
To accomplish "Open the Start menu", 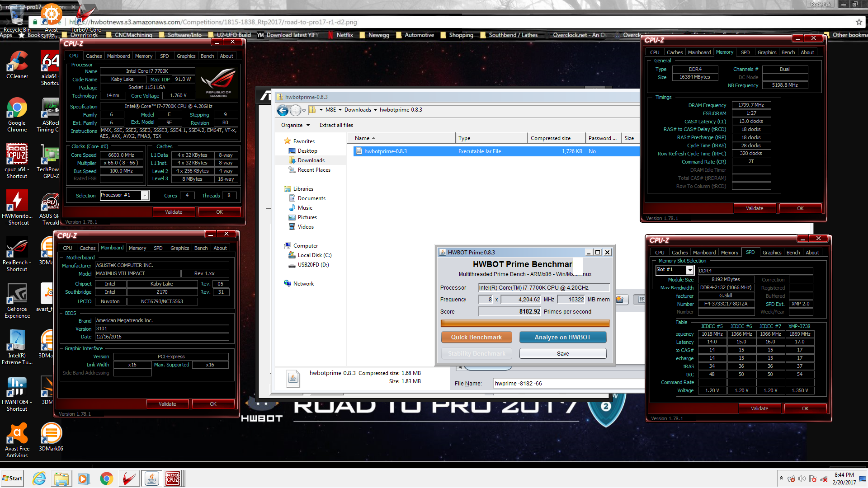I will 12,479.
